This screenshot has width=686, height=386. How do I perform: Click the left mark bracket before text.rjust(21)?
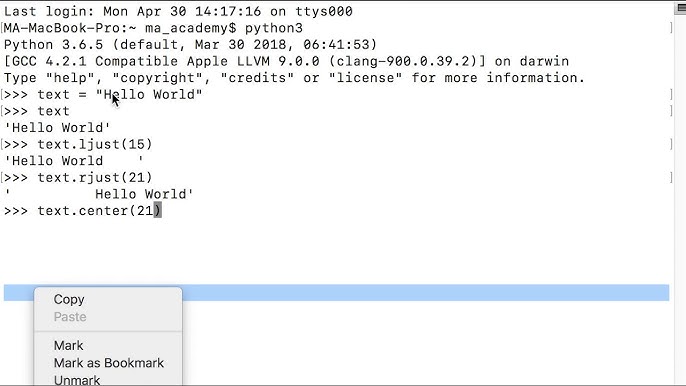2,178
